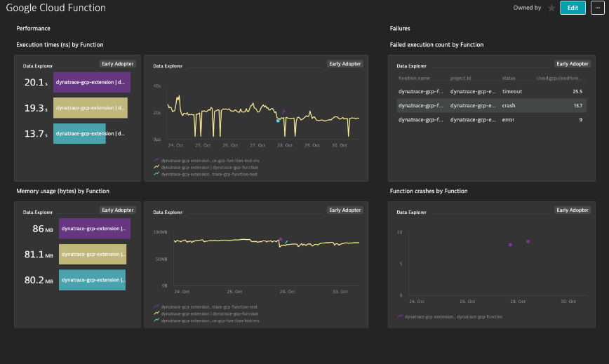Select the Google Cloud Function dashboard title
Viewport: 609px width, 364px height.
tap(56, 8)
